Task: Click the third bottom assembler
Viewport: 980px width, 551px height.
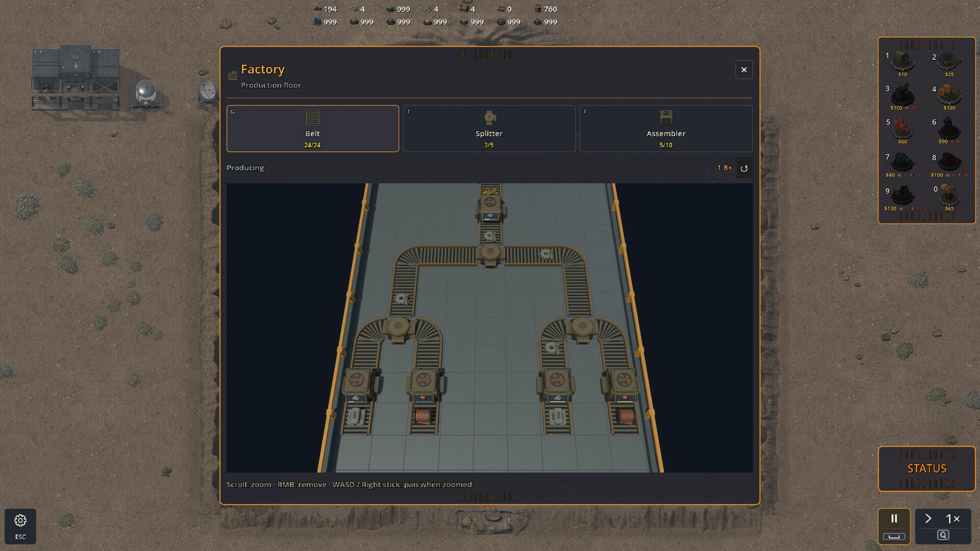Action: [x=556, y=386]
